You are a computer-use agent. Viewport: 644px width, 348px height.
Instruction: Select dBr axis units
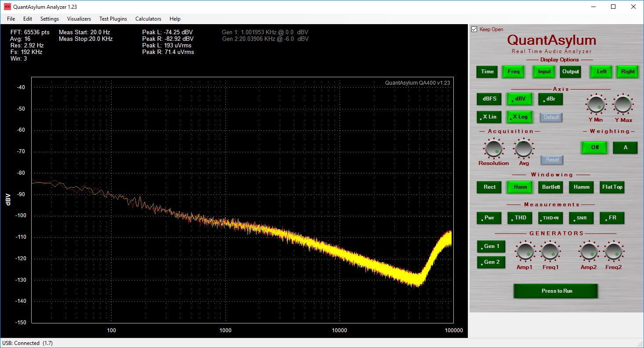[x=550, y=99]
